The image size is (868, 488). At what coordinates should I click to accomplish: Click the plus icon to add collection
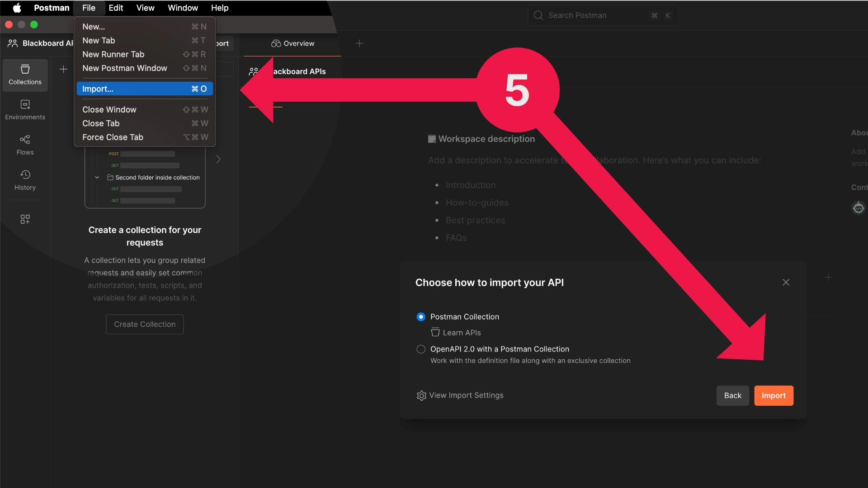[x=64, y=69]
